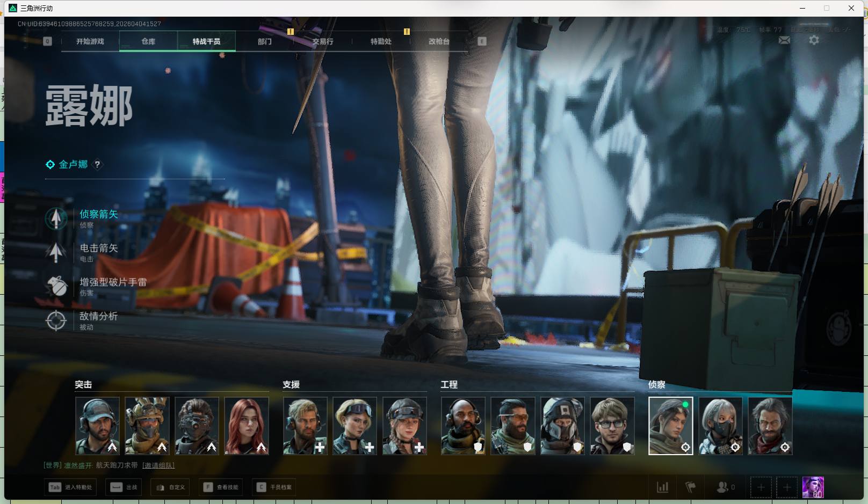Select the 侦察箭矢 skill icon
This screenshot has height=504, width=868.
56,218
